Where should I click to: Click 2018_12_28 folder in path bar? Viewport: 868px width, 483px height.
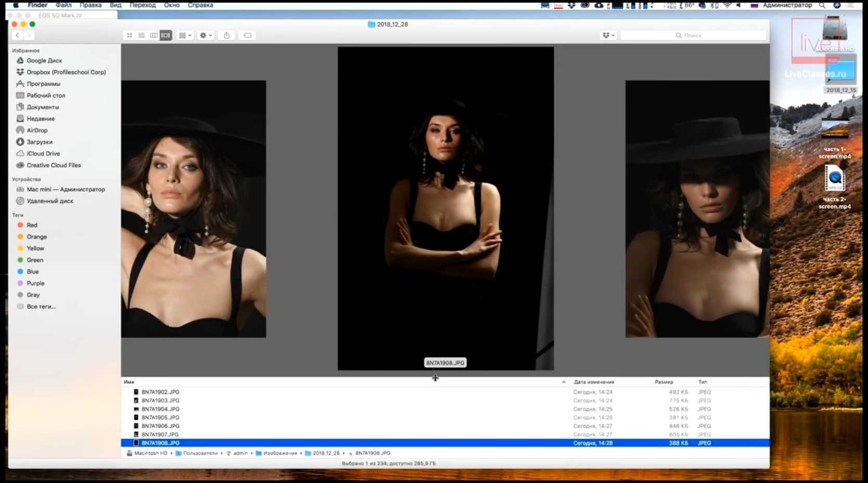click(322, 453)
